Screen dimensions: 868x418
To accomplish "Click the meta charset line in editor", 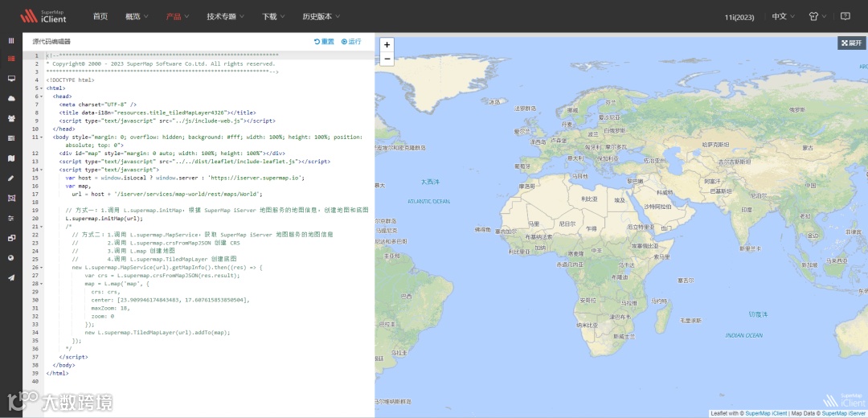I will 98,104.
